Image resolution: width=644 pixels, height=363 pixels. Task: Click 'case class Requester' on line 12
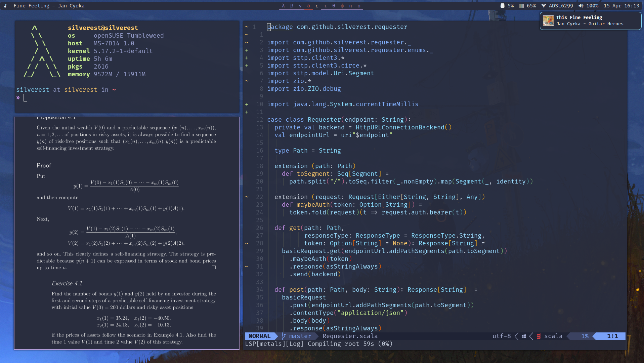(x=304, y=120)
